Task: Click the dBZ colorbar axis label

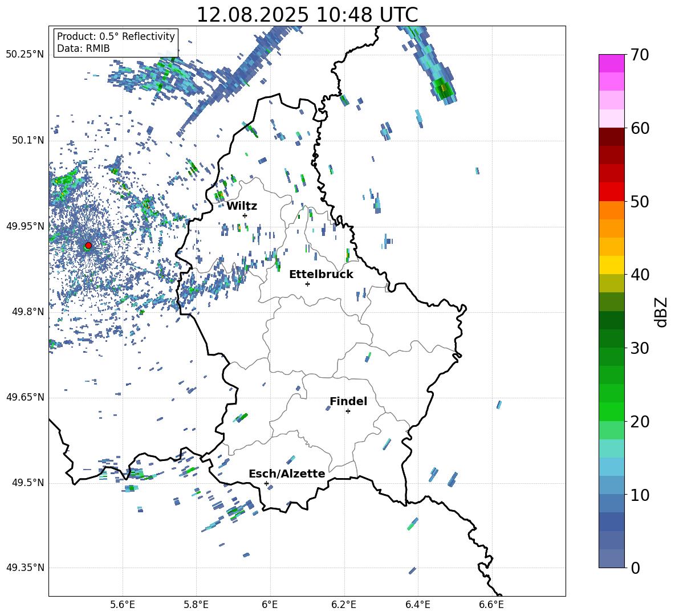Action: coord(661,312)
